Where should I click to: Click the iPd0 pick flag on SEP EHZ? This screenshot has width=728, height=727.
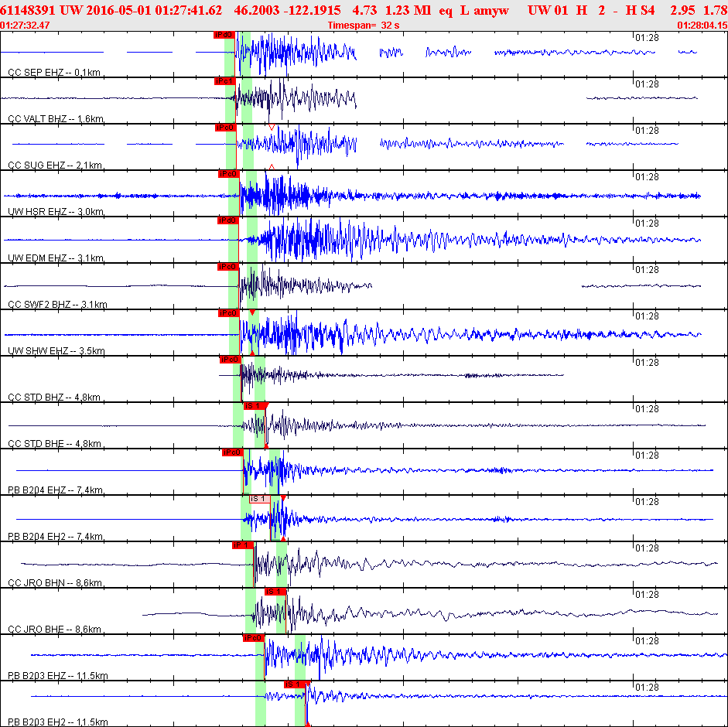tap(223, 35)
